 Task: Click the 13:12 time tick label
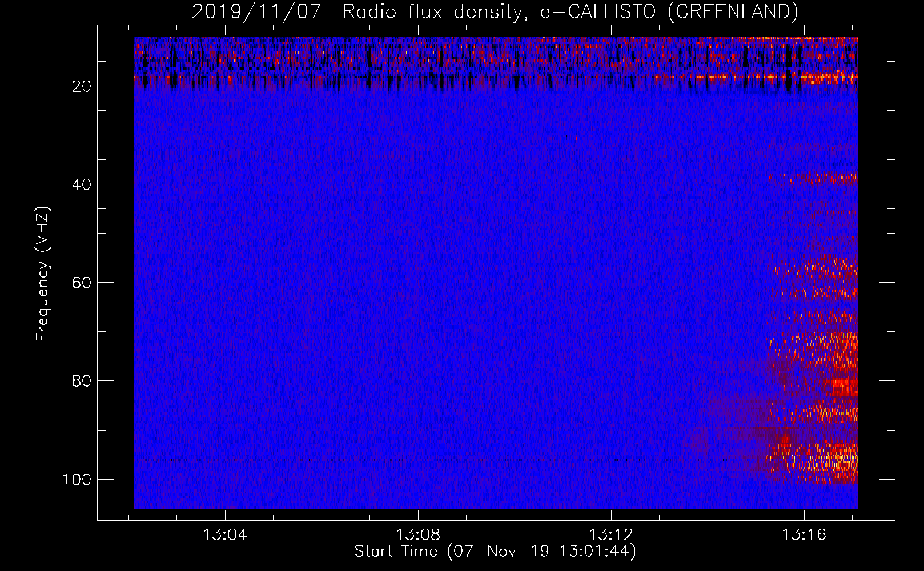pos(611,535)
